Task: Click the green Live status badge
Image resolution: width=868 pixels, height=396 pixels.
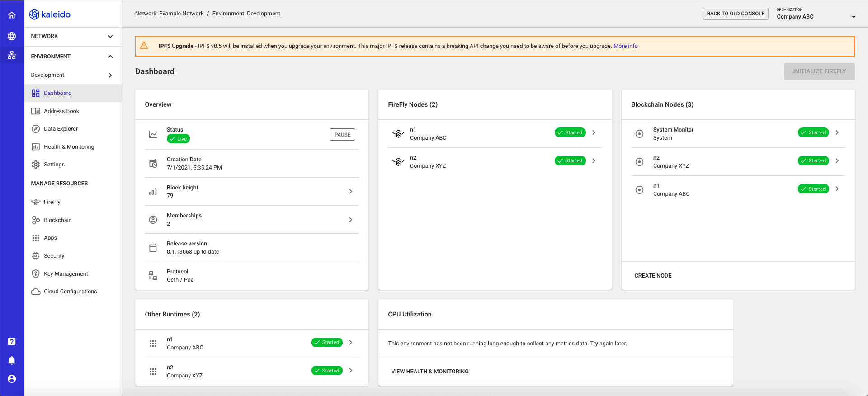Action: 178,139
